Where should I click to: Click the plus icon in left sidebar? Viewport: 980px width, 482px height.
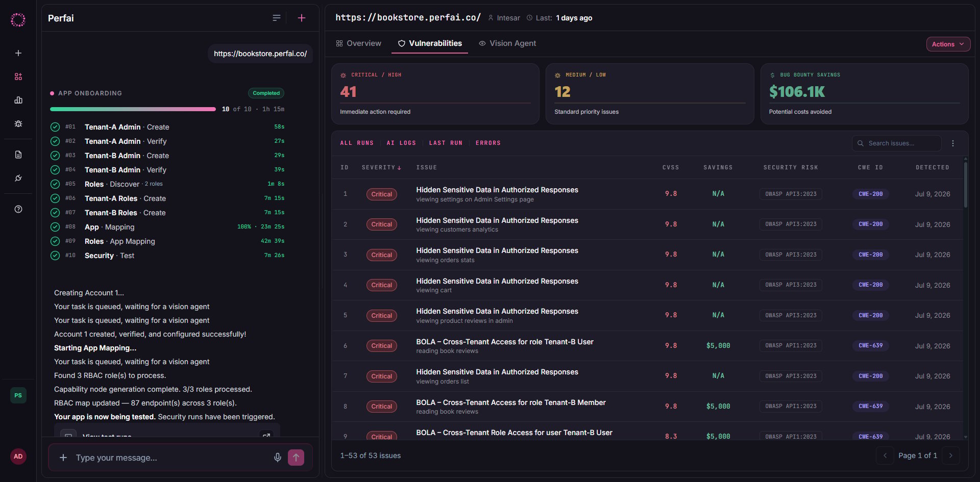(18, 53)
